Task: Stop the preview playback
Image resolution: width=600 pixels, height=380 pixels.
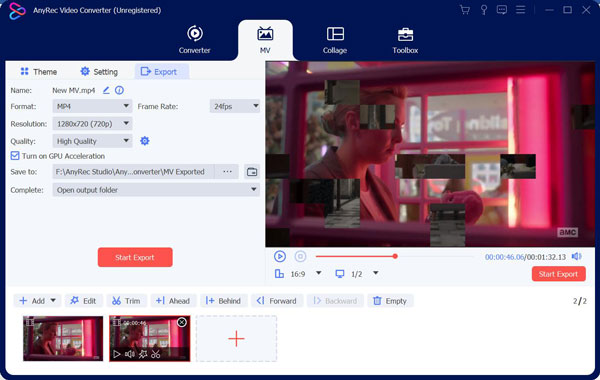Action: coord(300,256)
